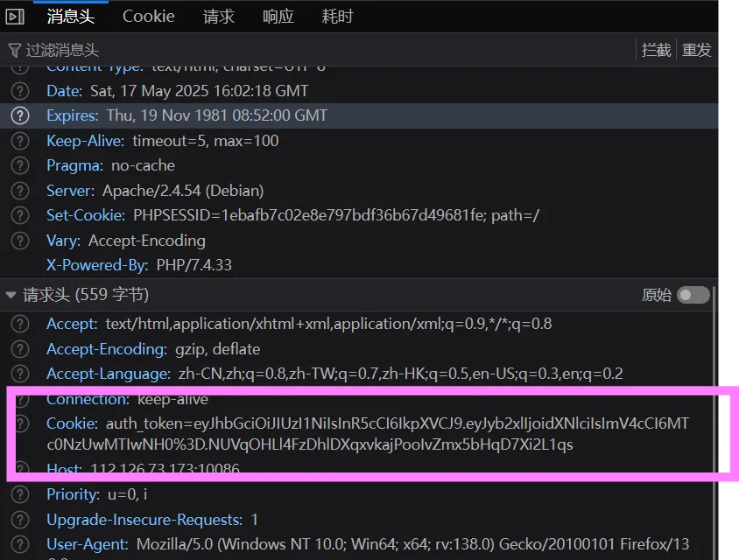Viewport: 739px width, 560px height.
Task: Click the Accept-Language zh-CN value
Action: click(401, 374)
